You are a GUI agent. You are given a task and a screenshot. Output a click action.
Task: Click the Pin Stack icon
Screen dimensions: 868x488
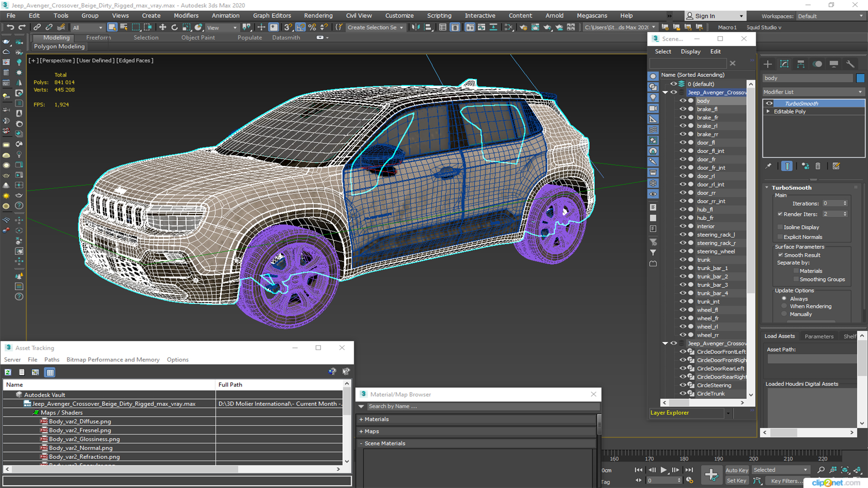pyautogui.click(x=769, y=166)
